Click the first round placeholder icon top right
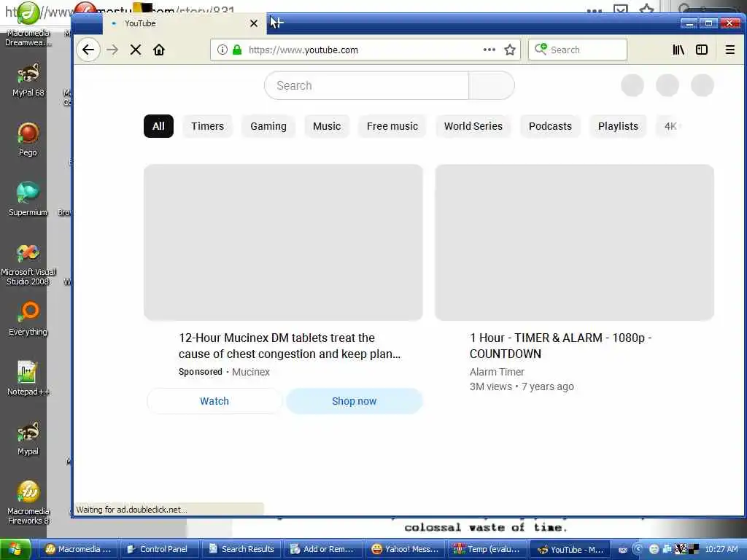The height and width of the screenshot is (560, 747). click(x=632, y=86)
